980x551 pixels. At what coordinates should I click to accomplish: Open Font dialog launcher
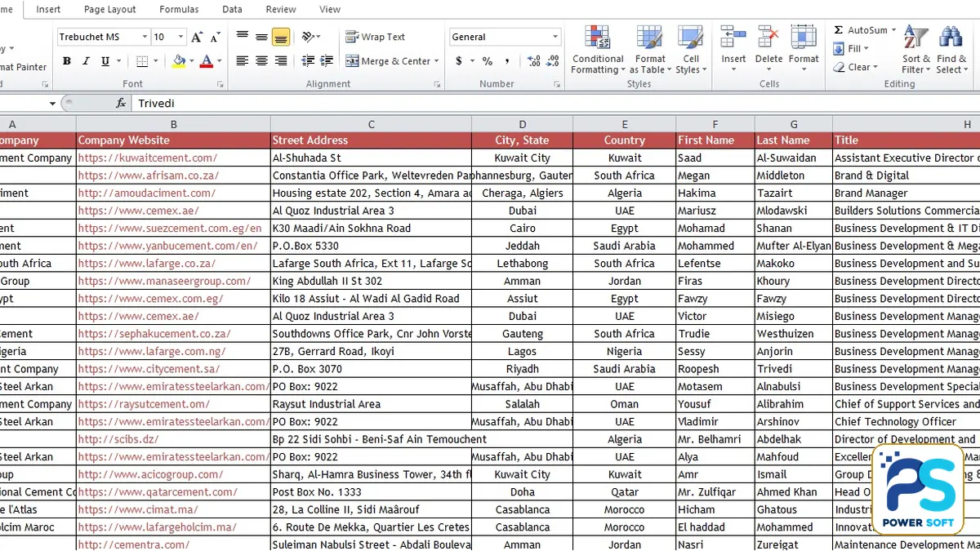220,84
